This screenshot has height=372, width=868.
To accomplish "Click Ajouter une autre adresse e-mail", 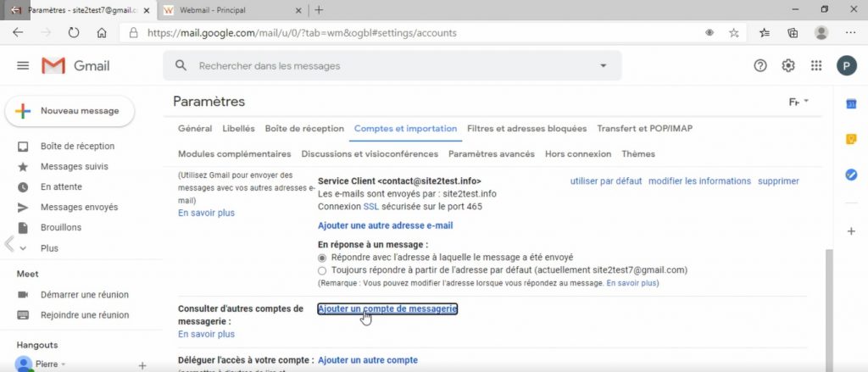I will [x=386, y=225].
